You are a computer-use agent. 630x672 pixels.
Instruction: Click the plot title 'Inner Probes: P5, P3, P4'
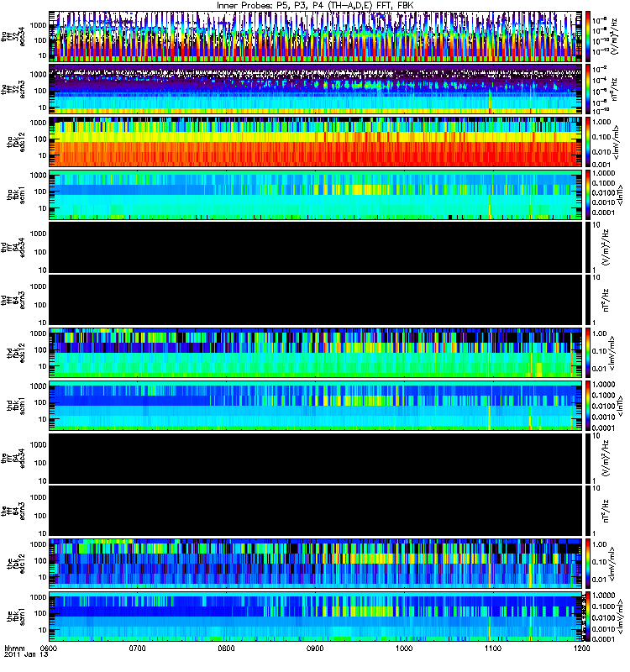tap(270, 6)
